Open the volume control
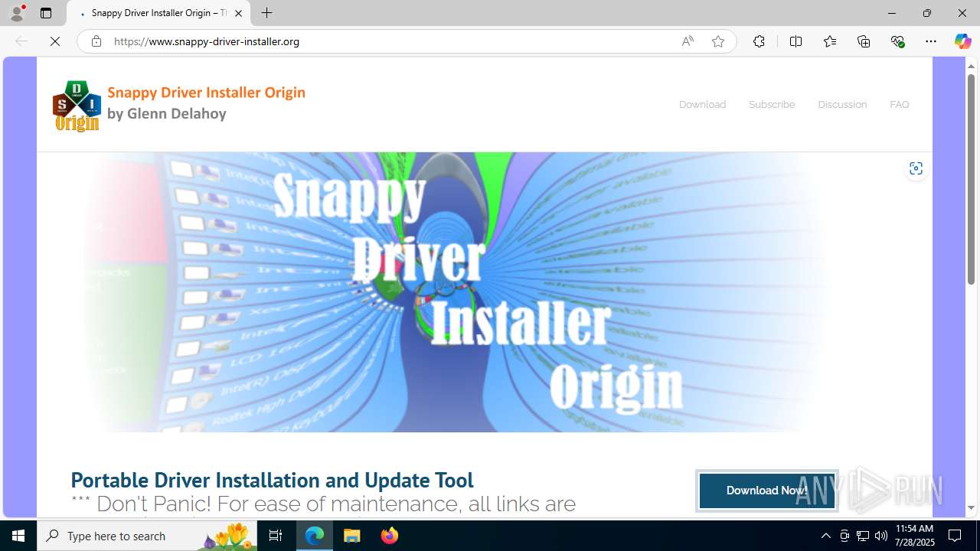The height and width of the screenshot is (551, 980). point(881,536)
